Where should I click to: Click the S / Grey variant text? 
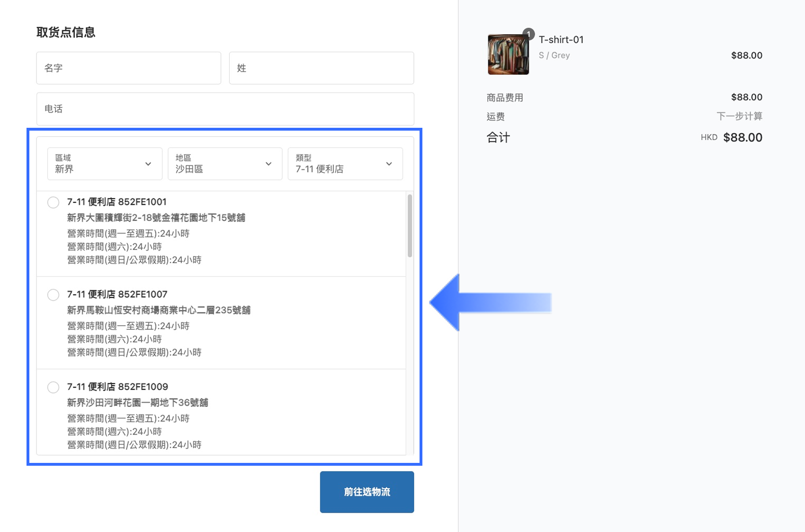pos(554,55)
